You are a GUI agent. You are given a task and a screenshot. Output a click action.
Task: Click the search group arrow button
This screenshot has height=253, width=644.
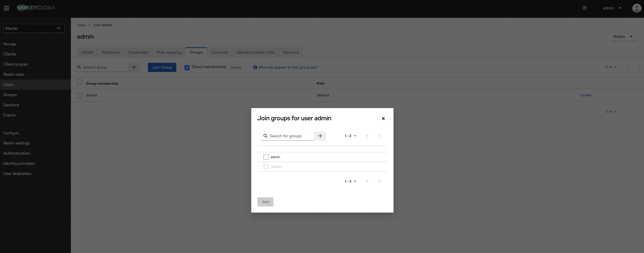134,67
